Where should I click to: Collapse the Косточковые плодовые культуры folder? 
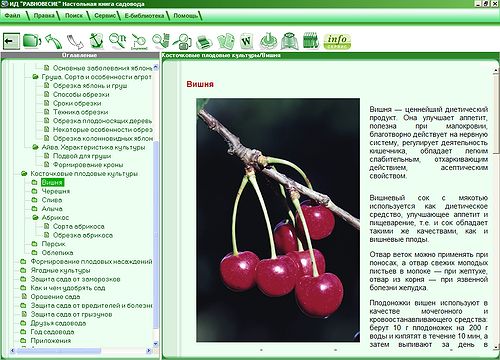[x=24, y=174]
